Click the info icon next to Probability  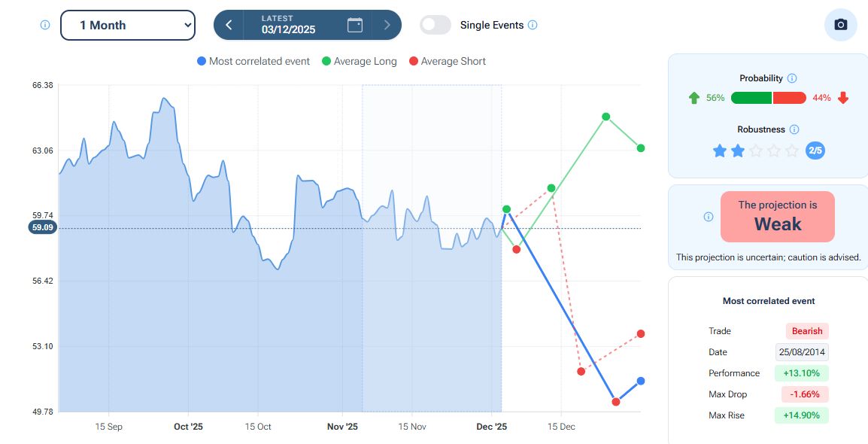[x=792, y=78]
